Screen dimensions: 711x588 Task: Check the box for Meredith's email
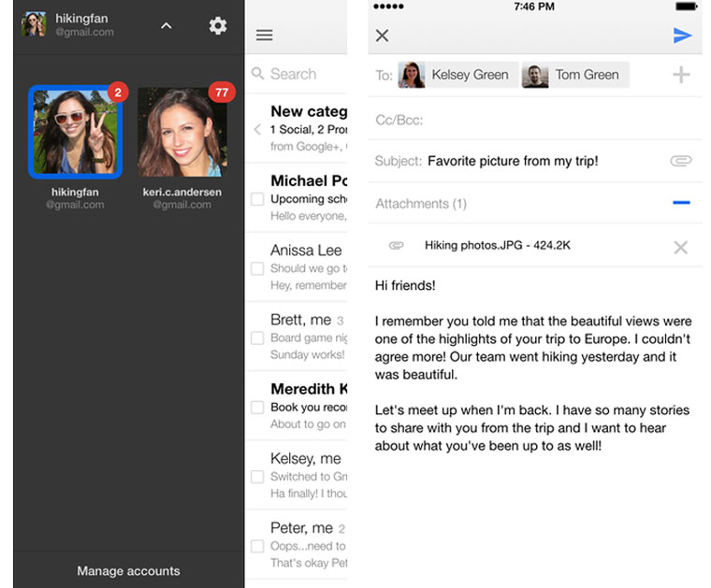coord(257,408)
